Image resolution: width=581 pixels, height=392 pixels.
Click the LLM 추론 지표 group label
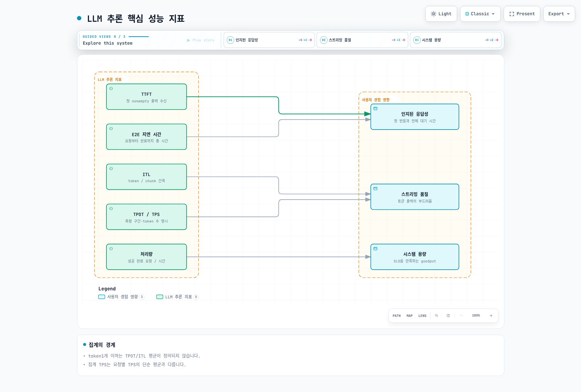tap(110, 79)
